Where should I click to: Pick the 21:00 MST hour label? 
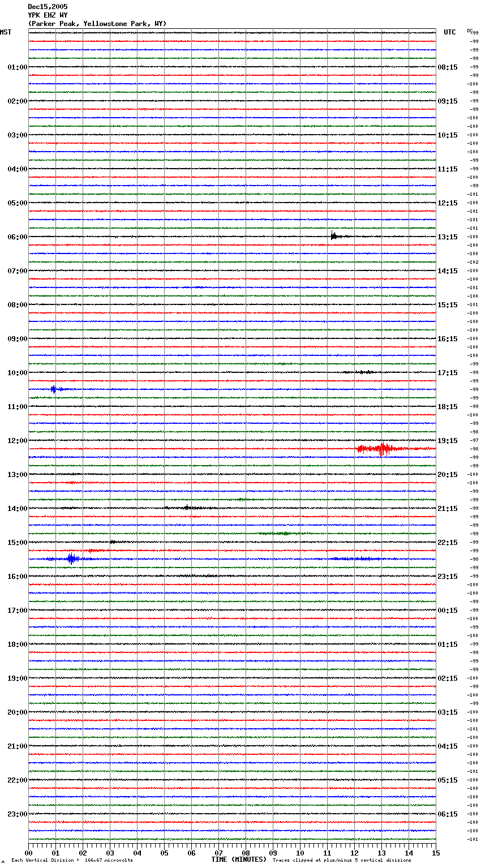[x=18, y=746]
